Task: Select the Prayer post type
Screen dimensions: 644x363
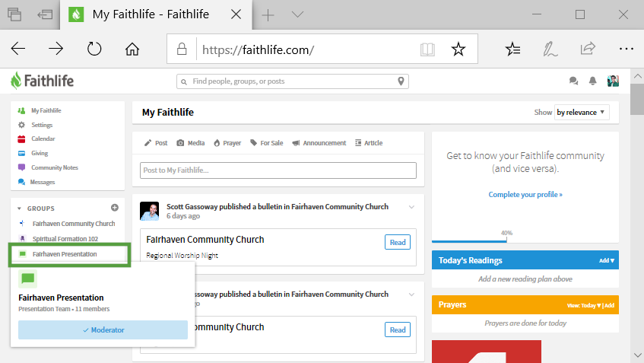Action: point(227,143)
